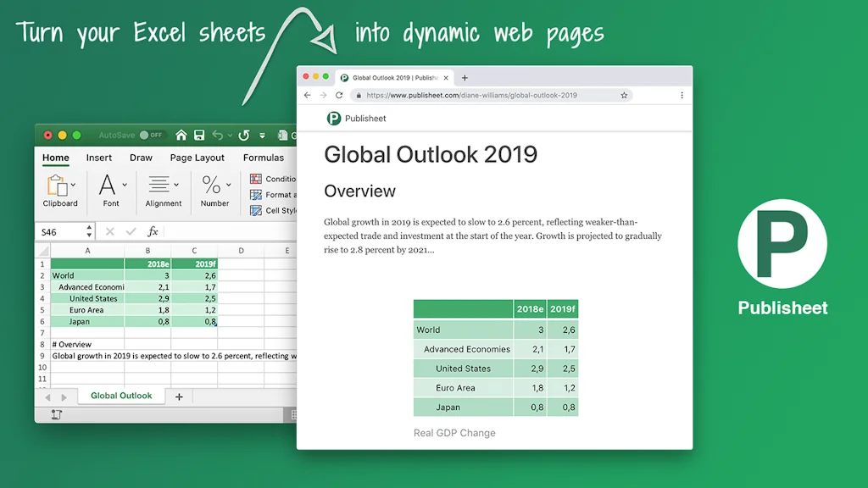Select the Insert ribbon tab
This screenshot has height=488, width=868.
tap(99, 158)
